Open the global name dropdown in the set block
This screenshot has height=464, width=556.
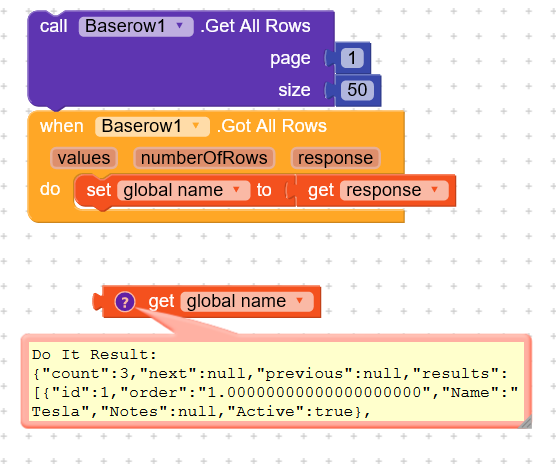tap(184, 190)
